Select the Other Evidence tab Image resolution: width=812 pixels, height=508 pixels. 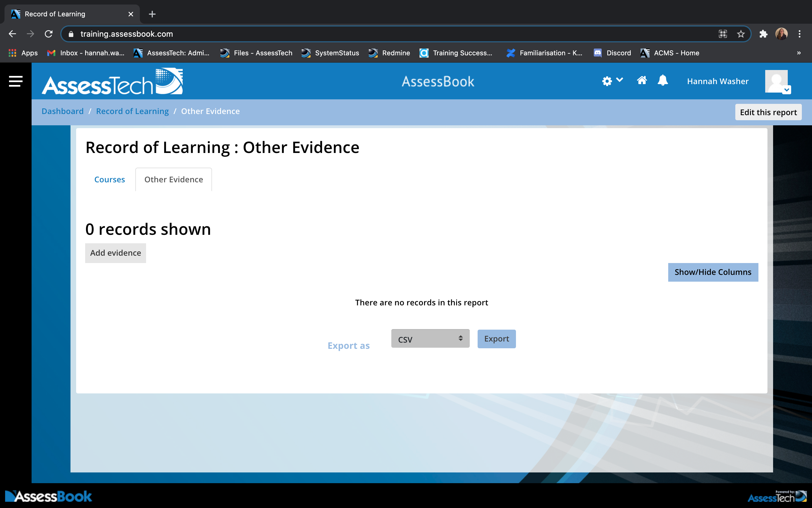(x=173, y=179)
